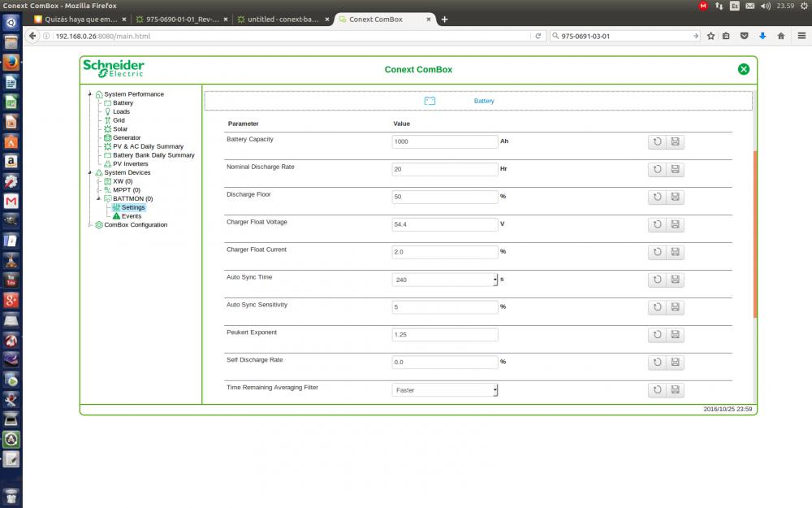This screenshot has width=812, height=508.
Task: Open BATTMON Events item
Action: [x=131, y=216]
